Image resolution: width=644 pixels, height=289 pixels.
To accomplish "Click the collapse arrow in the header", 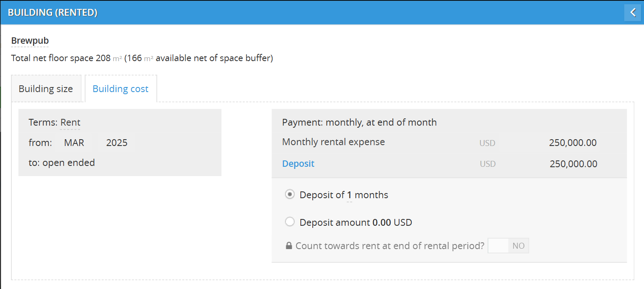I will (x=633, y=12).
